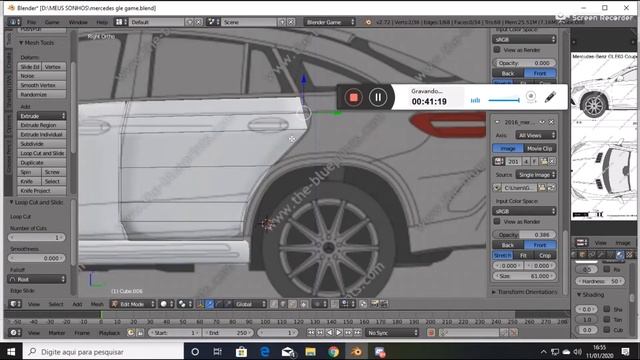Click the timeline auto keyframe record button
The image size is (640, 360).
tap(431, 333)
